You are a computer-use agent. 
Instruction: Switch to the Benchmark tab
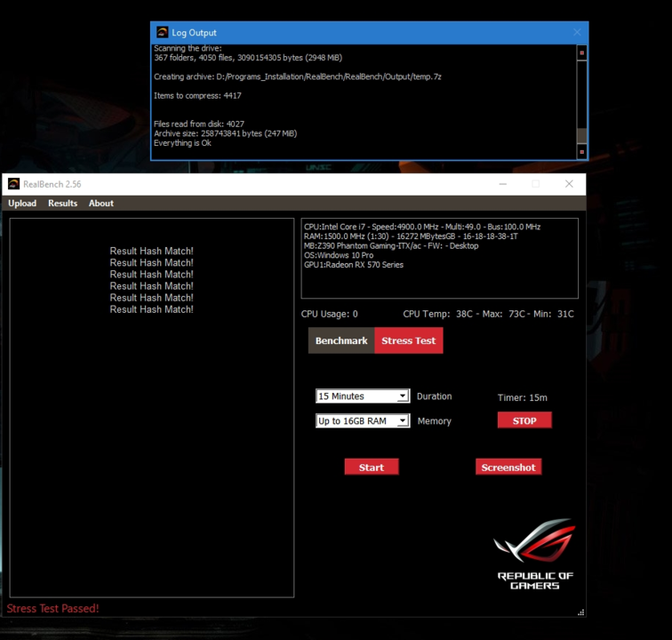(341, 340)
